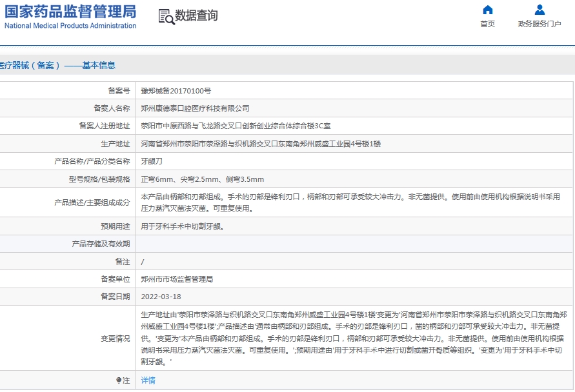Click the 预期用途 row label
The height and width of the screenshot is (392, 575).
pos(116,226)
